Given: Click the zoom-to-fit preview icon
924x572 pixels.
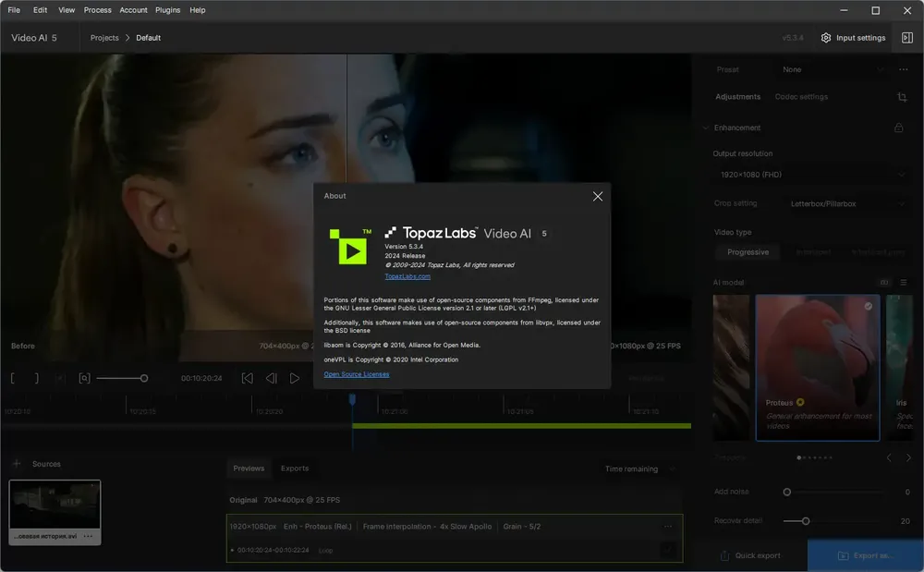Looking at the screenshot, I should 84,378.
